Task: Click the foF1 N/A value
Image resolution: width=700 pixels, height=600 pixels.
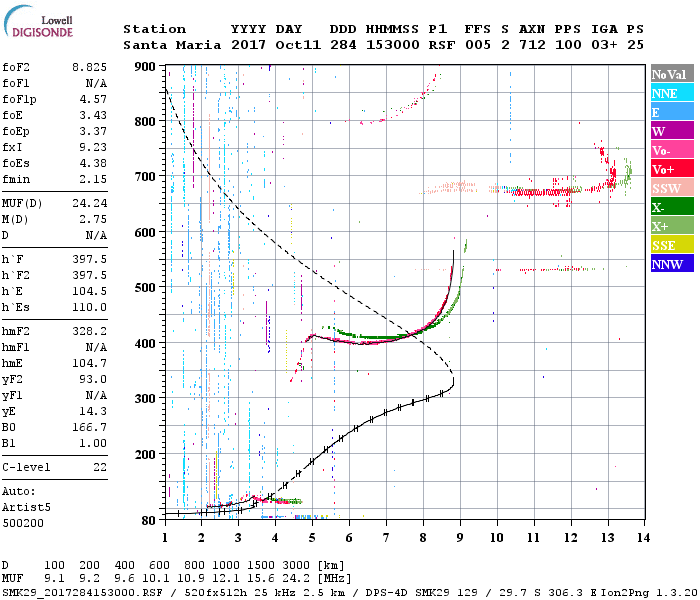Action: coord(96,83)
